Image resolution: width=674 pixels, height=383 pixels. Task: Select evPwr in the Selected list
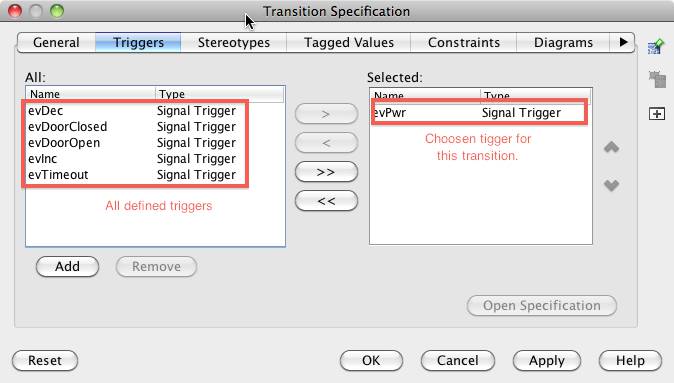click(479, 113)
